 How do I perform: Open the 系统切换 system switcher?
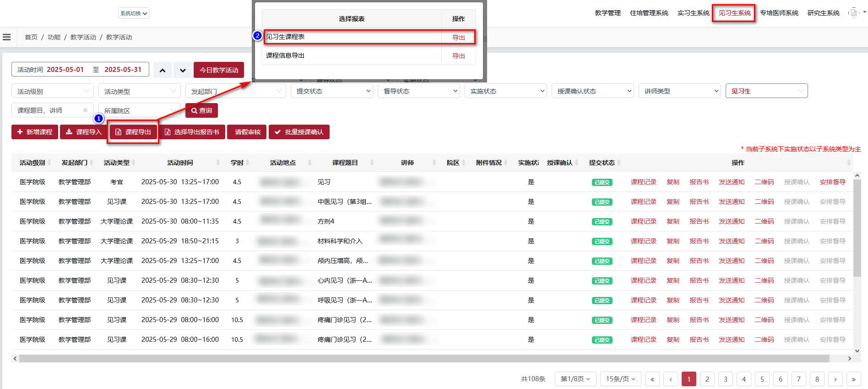(134, 13)
